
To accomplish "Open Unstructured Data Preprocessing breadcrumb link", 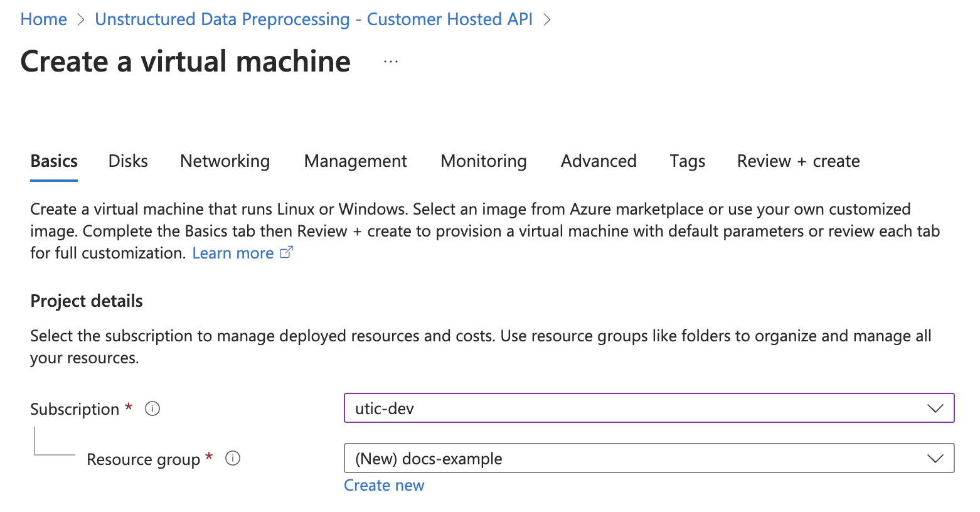I will [x=314, y=19].
